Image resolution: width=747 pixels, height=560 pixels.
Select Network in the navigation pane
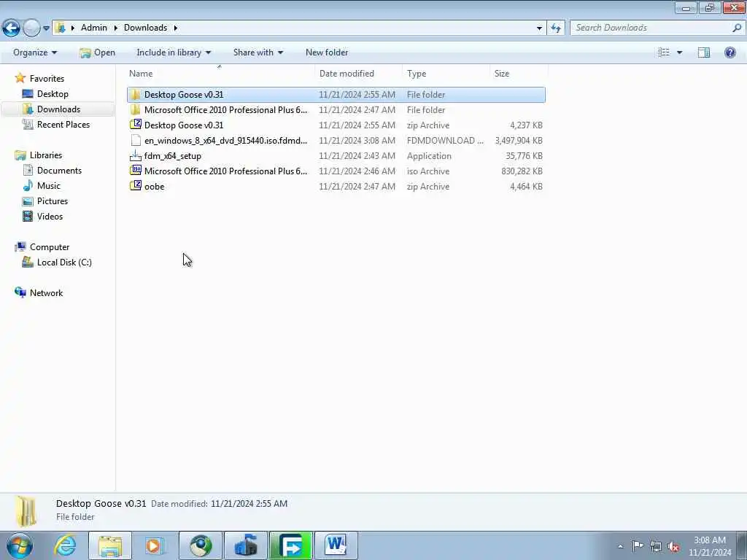click(x=46, y=293)
